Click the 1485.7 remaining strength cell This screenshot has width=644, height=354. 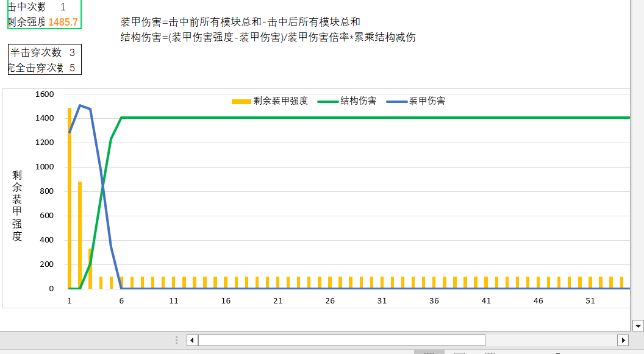pyautogui.click(x=63, y=22)
